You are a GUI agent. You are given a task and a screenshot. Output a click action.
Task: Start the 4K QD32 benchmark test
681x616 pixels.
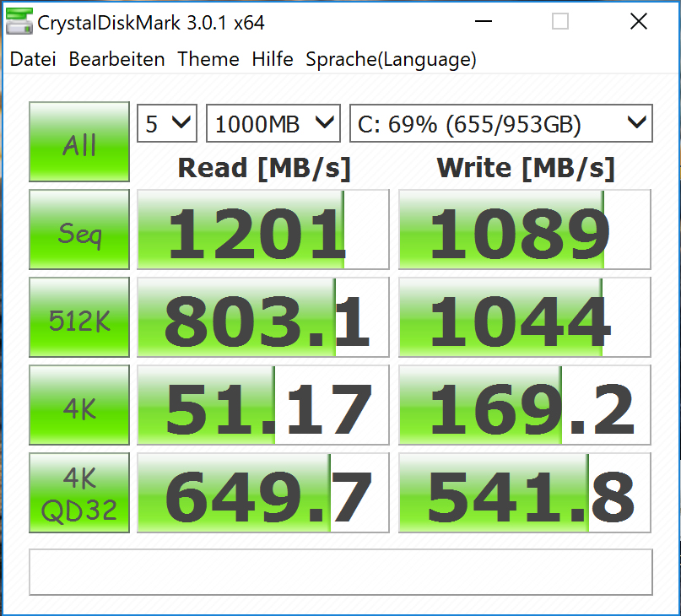(x=79, y=493)
